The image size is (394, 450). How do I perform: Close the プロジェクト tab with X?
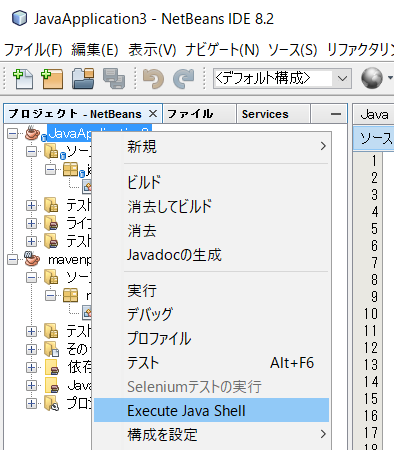tap(153, 114)
